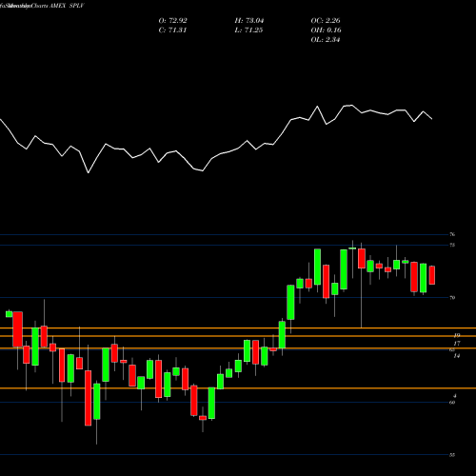Click the 70 price axis label
Viewport: 476px width, 476px height.
452,298
